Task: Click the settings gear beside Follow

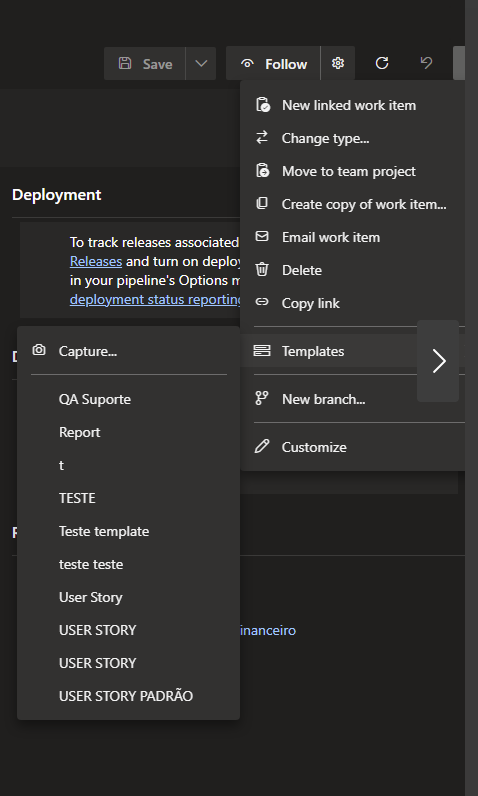Action: tap(338, 63)
